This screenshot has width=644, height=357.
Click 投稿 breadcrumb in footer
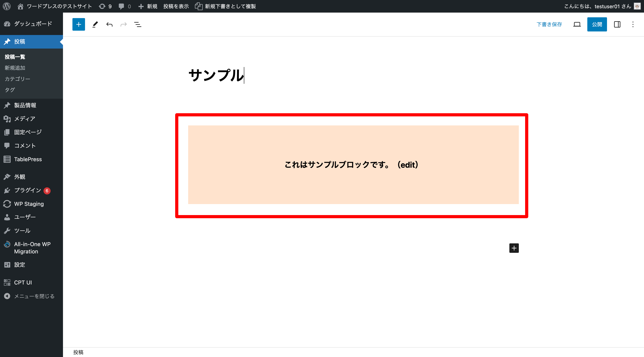click(x=78, y=352)
